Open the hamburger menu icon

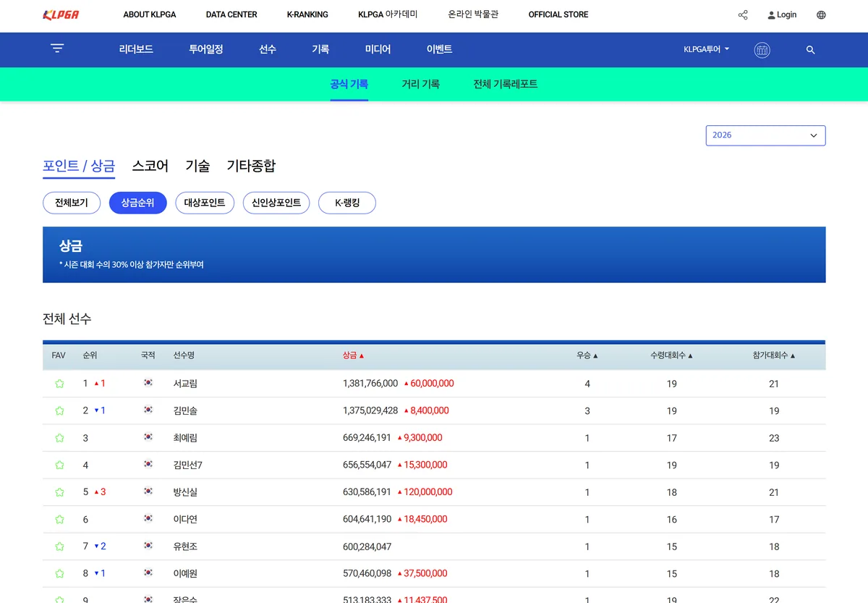click(x=57, y=49)
